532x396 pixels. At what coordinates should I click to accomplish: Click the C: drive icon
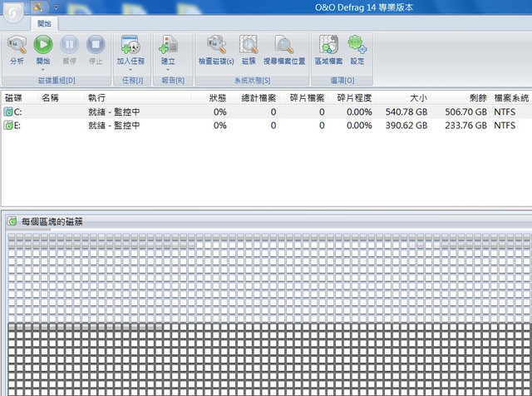coord(8,111)
